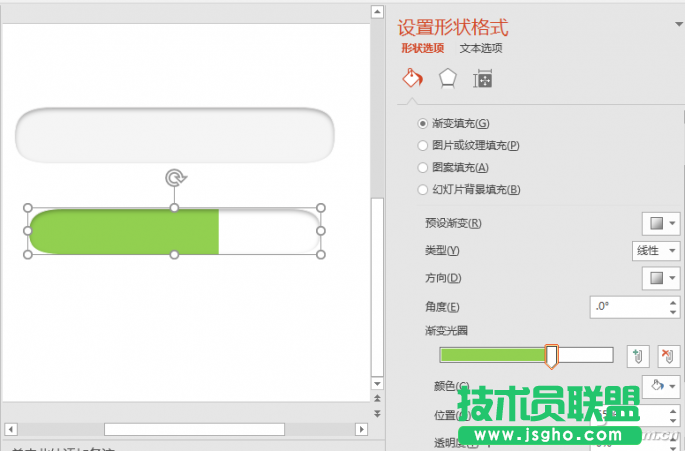Image resolution: width=685 pixels, height=451 pixels.
Task: Open the Fill & Line paint bucket tab
Action: (x=412, y=79)
